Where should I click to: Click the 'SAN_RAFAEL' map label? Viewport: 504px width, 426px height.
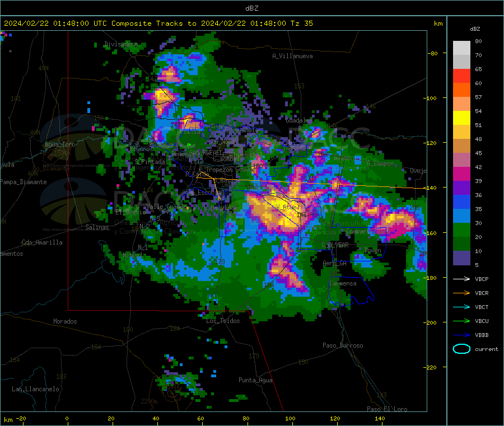206,152
